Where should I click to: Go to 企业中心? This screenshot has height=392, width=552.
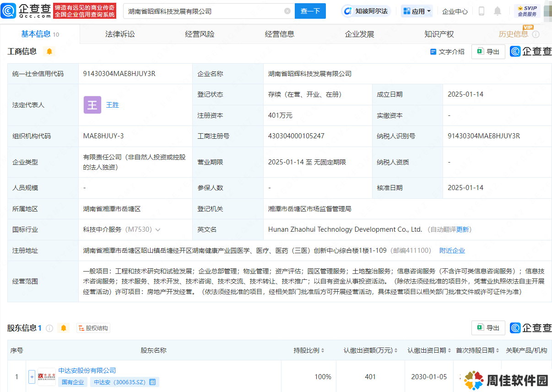click(x=455, y=11)
